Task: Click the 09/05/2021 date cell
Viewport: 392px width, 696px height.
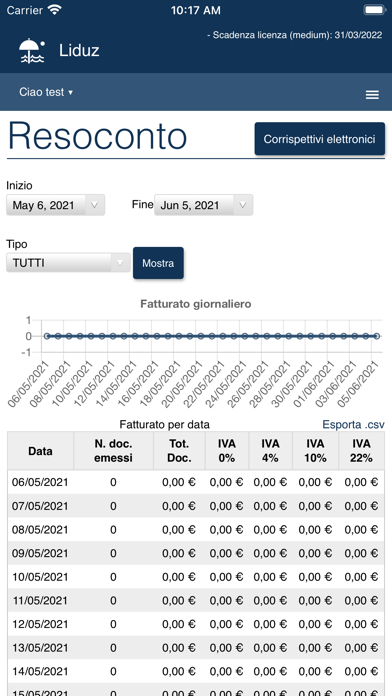Action: click(x=40, y=553)
